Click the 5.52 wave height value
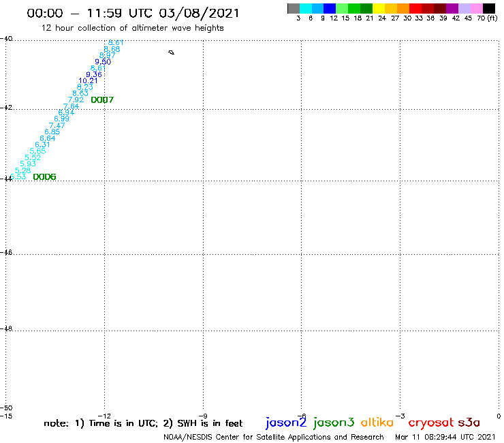The height and width of the screenshot is (443, 504). point(33,157)
